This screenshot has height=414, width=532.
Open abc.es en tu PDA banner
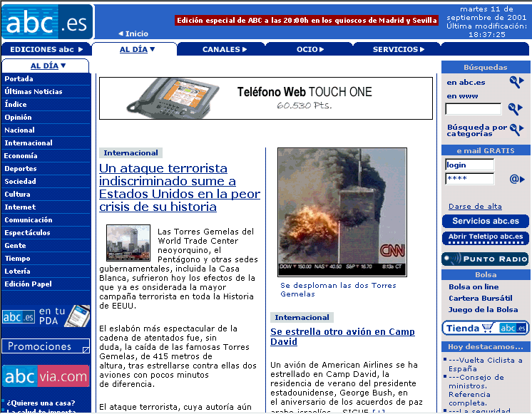coord(46,316)
